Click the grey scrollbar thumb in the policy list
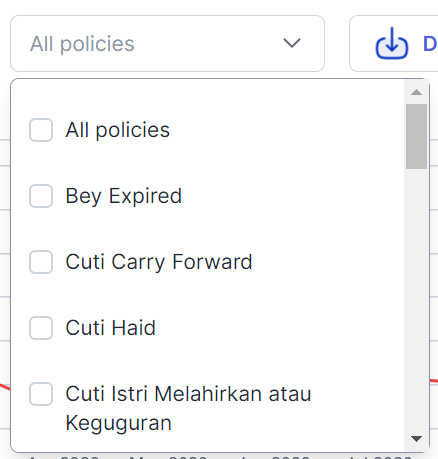This screenshot has height=459, width=438. click(x=416, y=136)
